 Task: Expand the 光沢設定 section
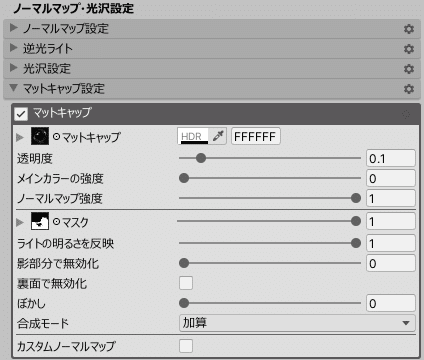click(x=14, y=68)
